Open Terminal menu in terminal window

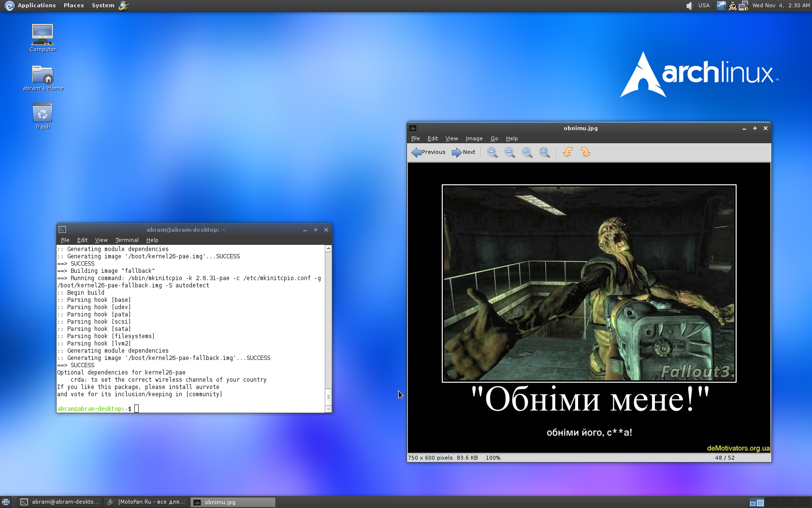tap(127, 240)
